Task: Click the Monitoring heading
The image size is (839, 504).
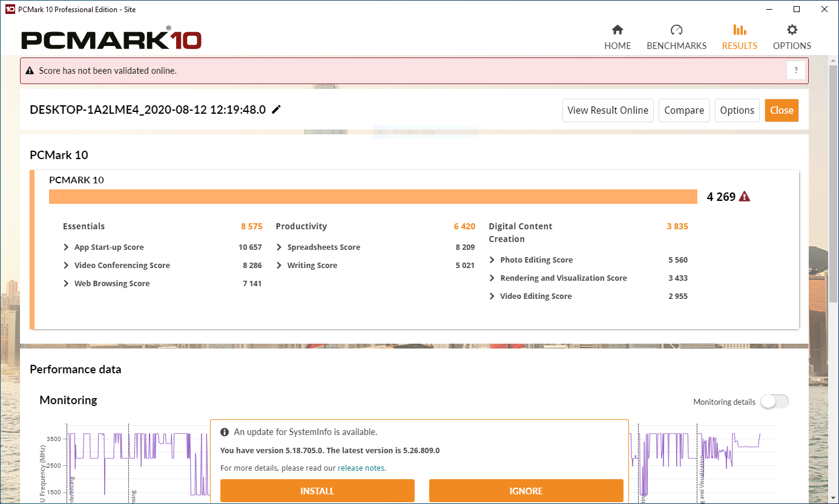Action: (68, 400)
